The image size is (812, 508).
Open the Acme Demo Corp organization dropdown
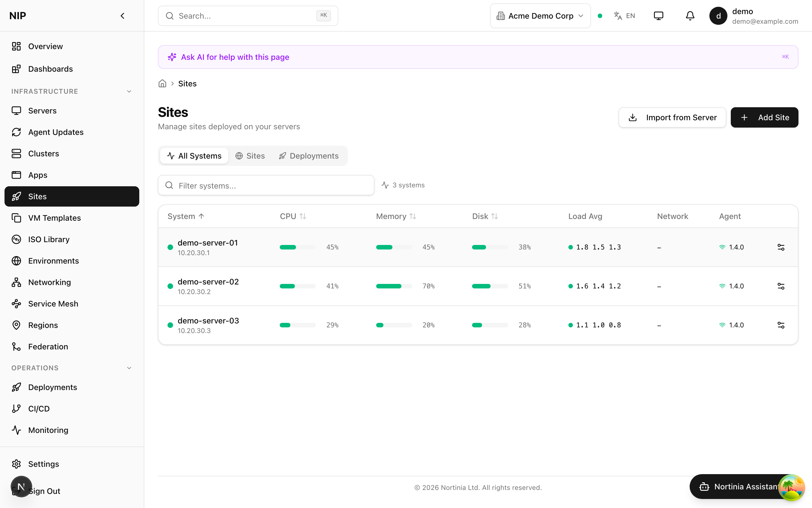[540, 16]
